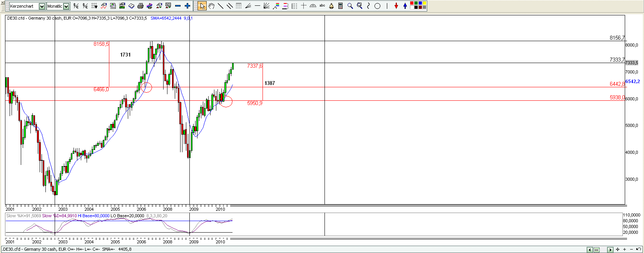Click the 1387 distance label
This screenshot has width=644, height=253.
coord(269,83)
